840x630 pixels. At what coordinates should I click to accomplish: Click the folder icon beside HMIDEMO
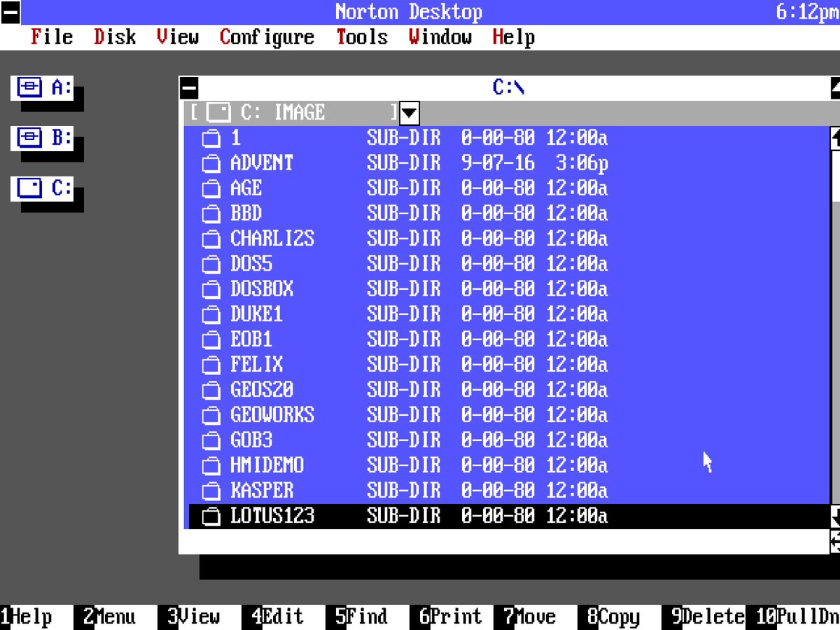coord(211,467)
